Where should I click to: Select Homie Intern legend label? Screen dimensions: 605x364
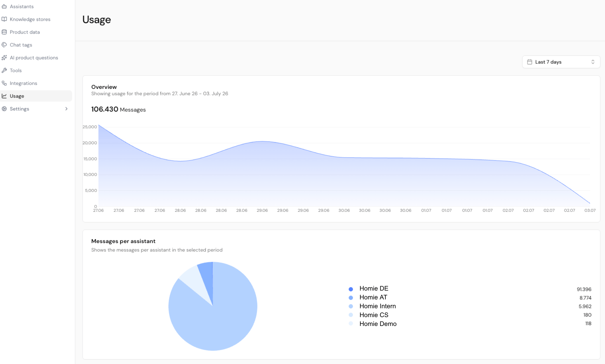pos(377,306)
